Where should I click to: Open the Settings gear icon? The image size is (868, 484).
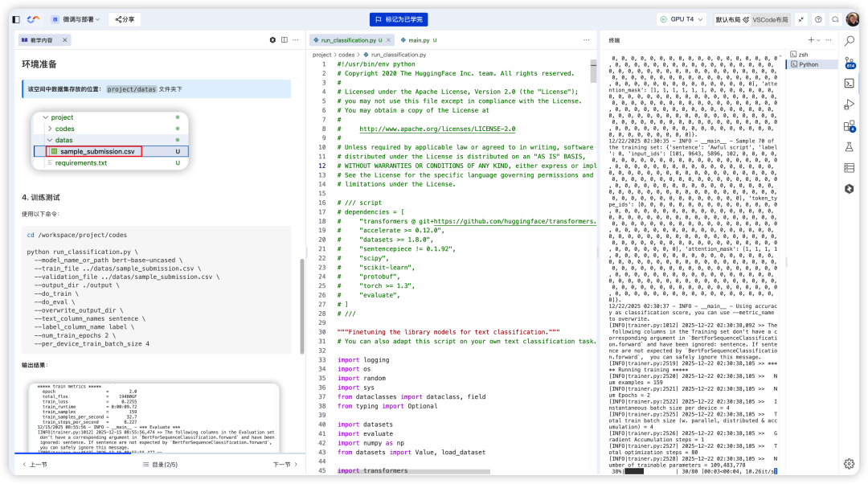click(850, 464)
